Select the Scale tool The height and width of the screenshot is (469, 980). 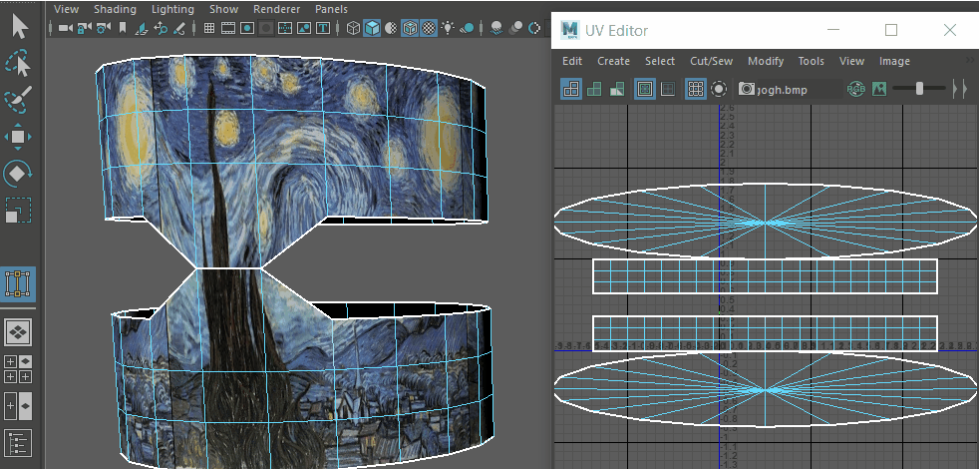[x=19, y=211]
